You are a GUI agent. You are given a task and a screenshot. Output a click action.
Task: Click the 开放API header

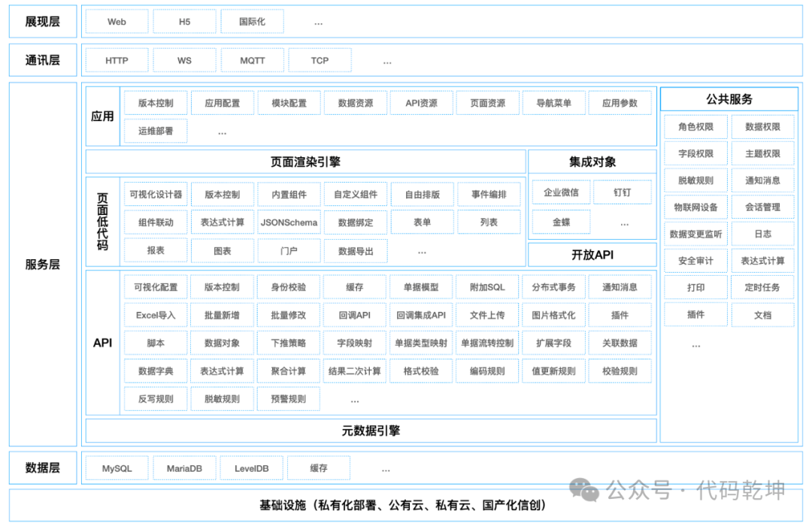coord(592,255)
